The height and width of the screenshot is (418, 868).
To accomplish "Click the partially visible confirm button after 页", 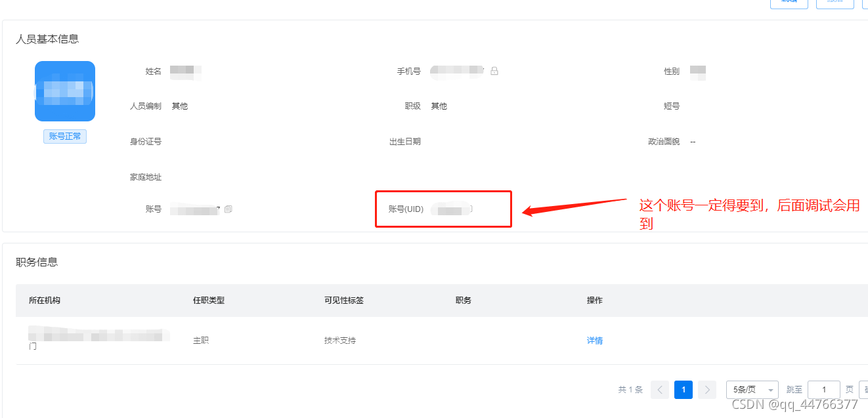I will pos(863,390).
